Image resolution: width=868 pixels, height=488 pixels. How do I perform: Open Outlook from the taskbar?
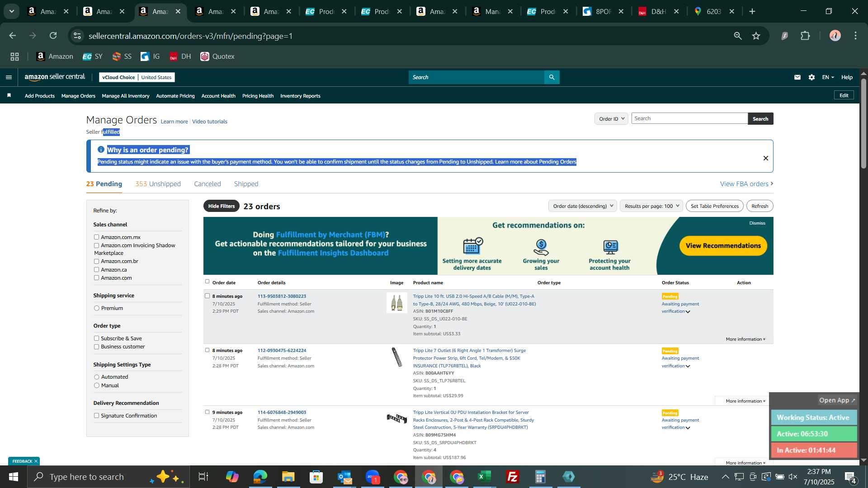(x=344, y=477)
